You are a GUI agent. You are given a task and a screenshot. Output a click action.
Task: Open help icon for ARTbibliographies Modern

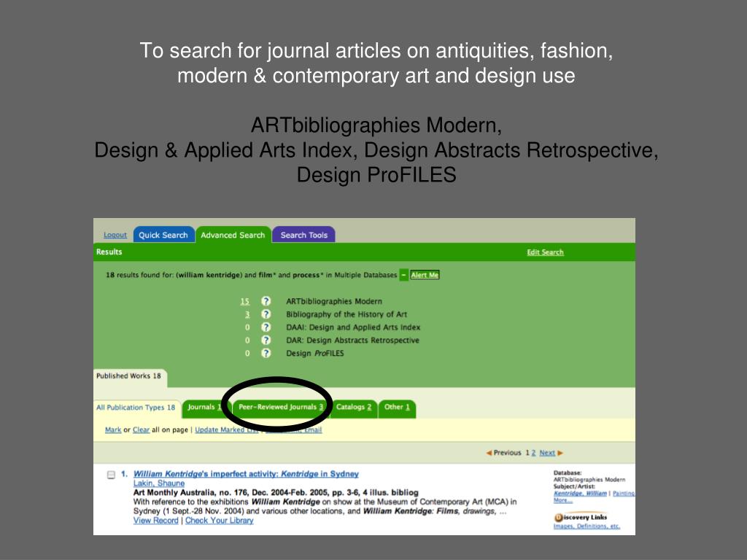[x=266, y=301]
